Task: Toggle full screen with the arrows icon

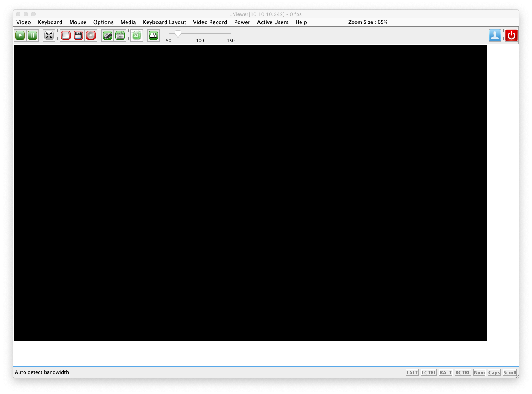Action: click(x=49, y=35)
